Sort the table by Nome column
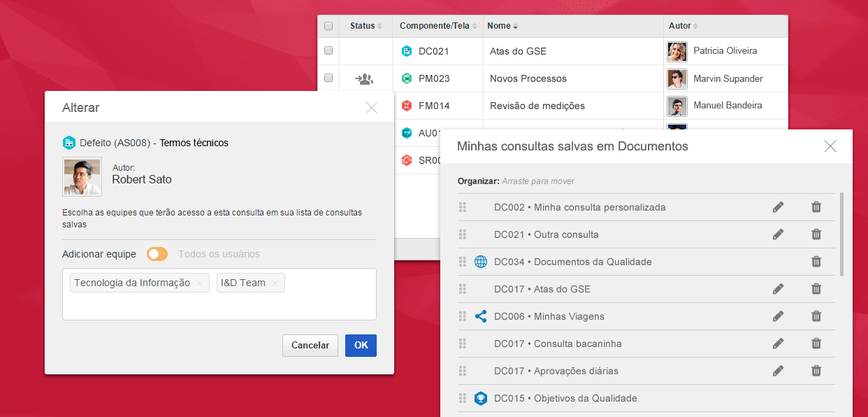Screen dimensions: 868x417 (x=502, y=26)
